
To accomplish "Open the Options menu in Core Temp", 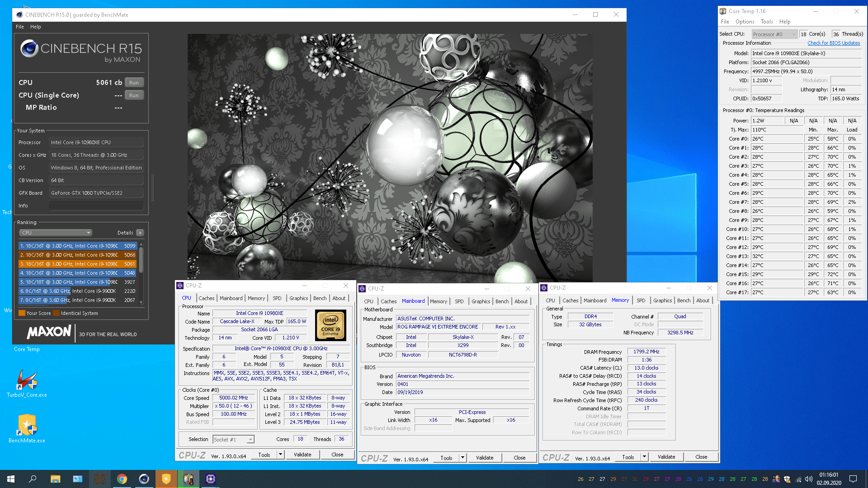I will click(x=745, y=22).
